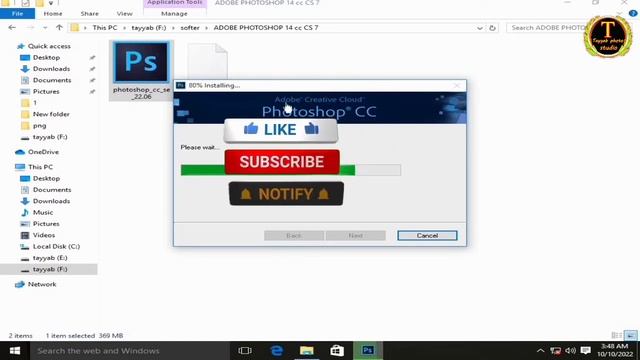Unpin Desktop using its pin icon
This screenshot has width=640, height=360.
[x=92, y=58]
